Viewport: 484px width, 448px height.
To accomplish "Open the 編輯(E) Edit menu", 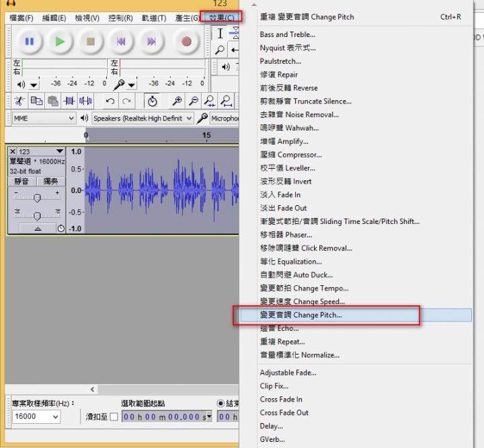I will (x=54, y=18).
